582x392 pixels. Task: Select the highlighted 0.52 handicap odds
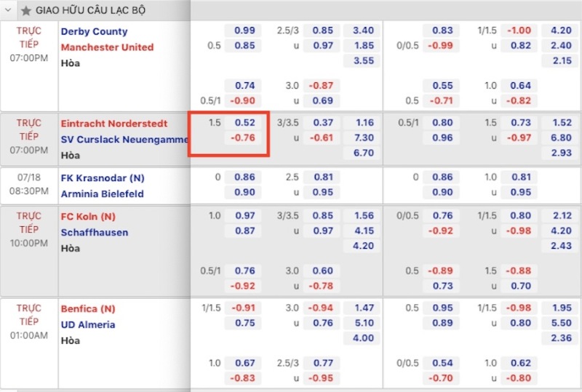245,123
